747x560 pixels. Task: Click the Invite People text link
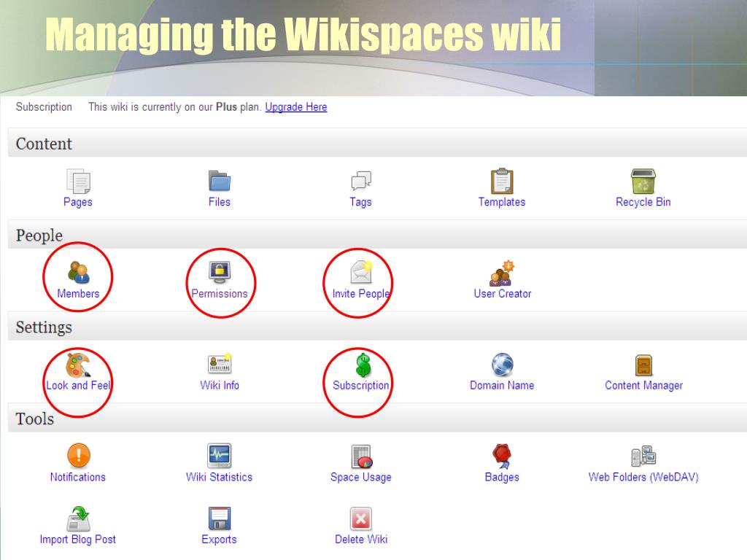point(360,294)
